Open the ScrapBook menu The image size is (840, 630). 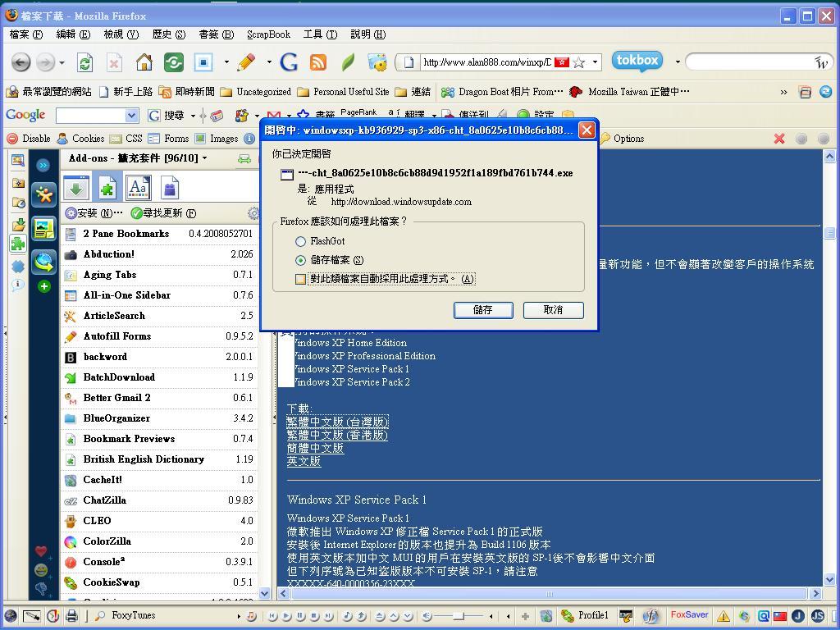pos(268,34)
